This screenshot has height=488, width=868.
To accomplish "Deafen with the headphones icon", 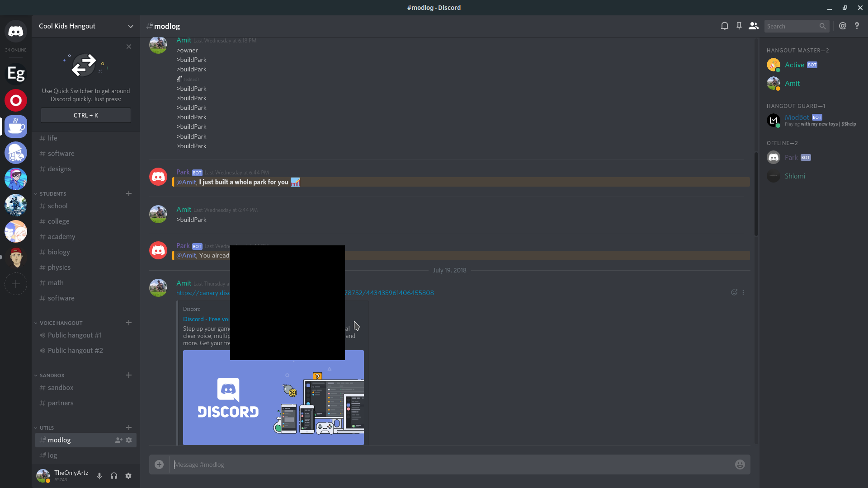I will (114, 476).
